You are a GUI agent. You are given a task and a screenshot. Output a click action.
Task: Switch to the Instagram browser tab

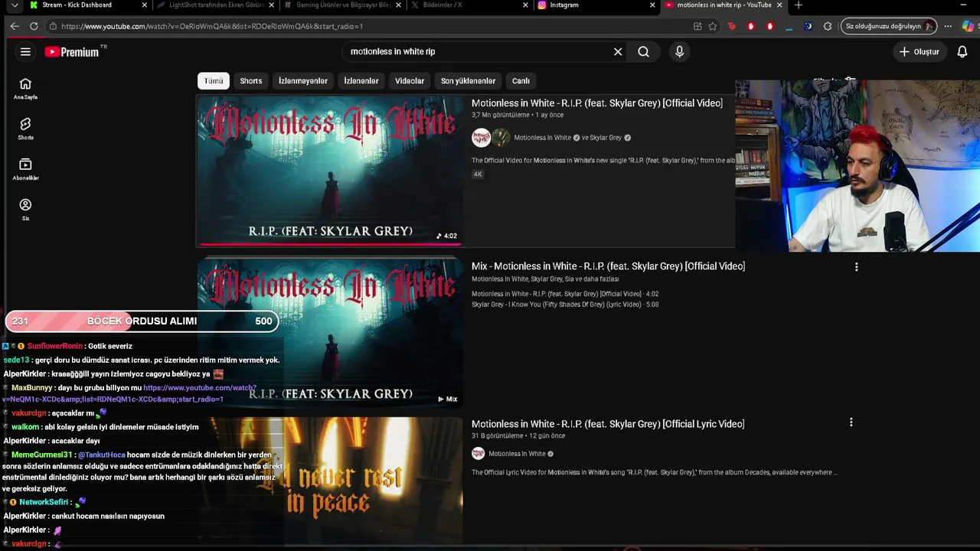tap(597, 5)
